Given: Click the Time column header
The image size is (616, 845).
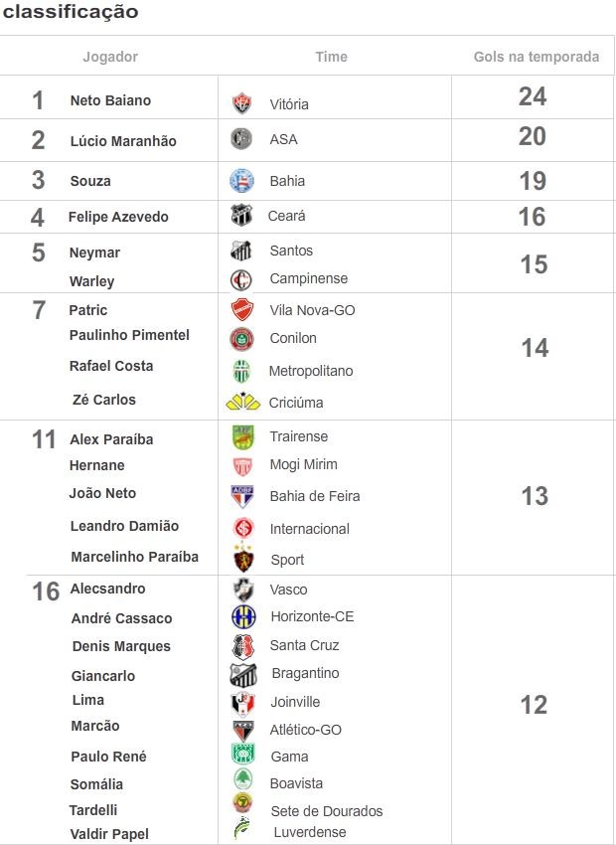Looking at the screenshot, I should click(331, 57).
